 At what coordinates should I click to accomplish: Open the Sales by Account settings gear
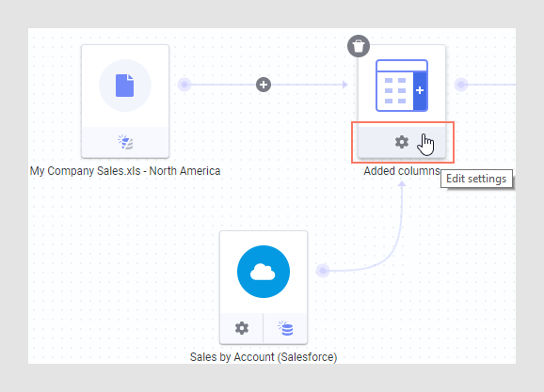[x=242, y=328]
